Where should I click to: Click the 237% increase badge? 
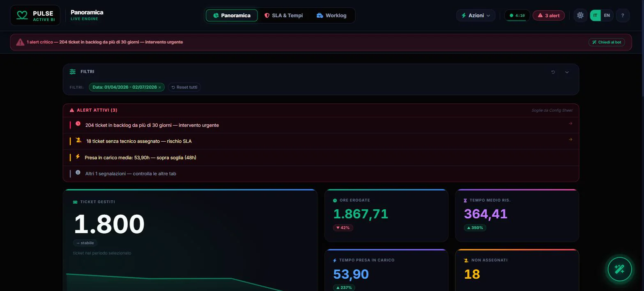(344, 288)
